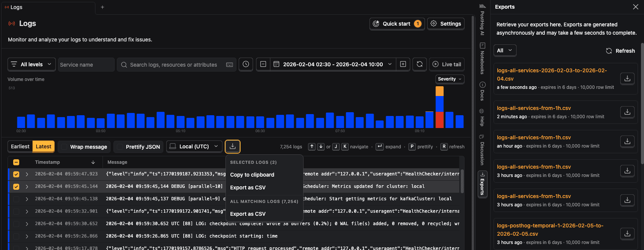
Task: Open the Severity breakdown dropdown
Action: (449, 79)
